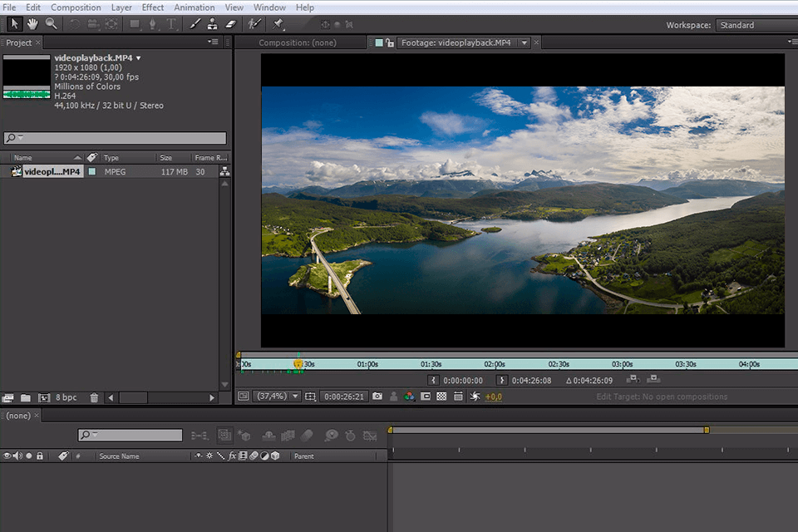
Task: Select the Clone Stamp tool
Action: pos(212,23)
